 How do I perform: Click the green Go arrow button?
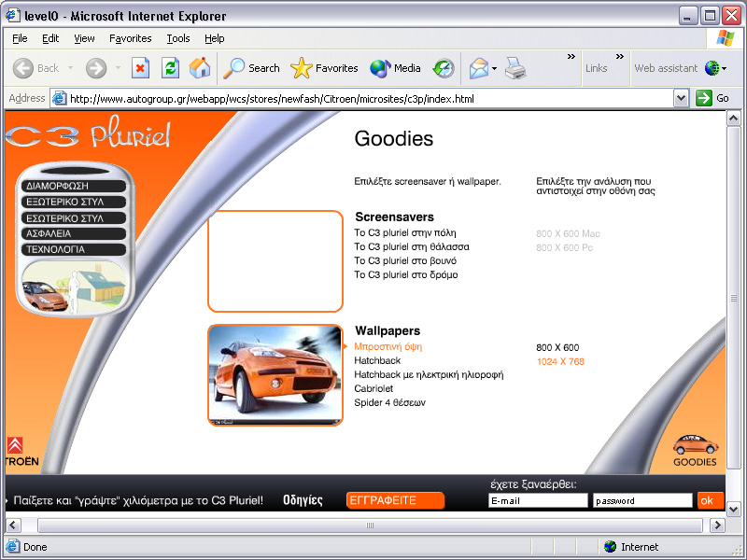click(703, 98)
